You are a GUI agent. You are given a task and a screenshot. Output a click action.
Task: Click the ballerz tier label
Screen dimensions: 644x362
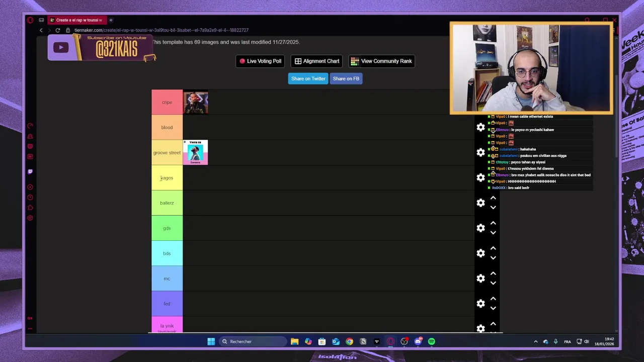[x=167, y=203]
